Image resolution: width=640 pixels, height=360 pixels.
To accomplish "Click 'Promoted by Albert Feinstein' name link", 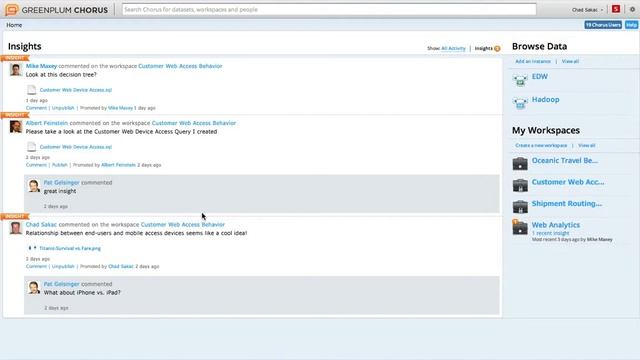I will tap(118, 165).
